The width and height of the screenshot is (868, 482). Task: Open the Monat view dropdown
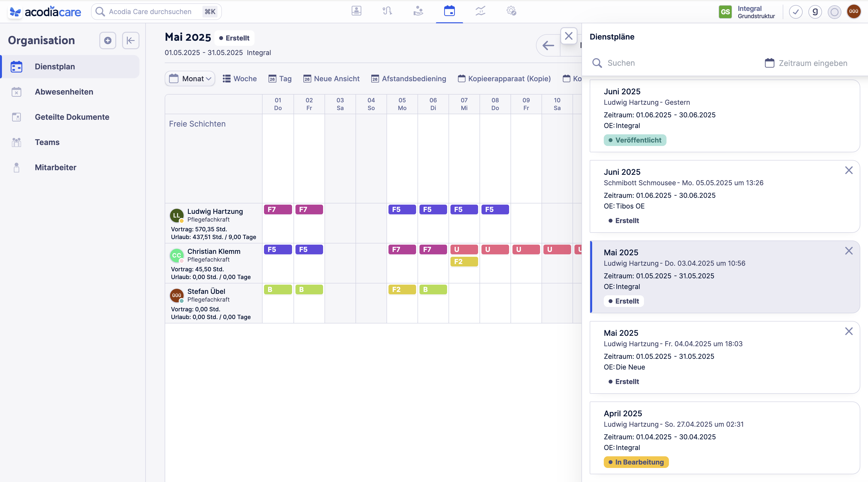(x=190, y=78)
